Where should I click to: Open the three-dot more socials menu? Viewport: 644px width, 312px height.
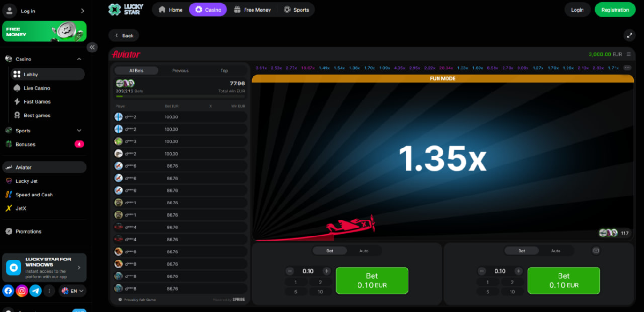(x=49, y=291)
